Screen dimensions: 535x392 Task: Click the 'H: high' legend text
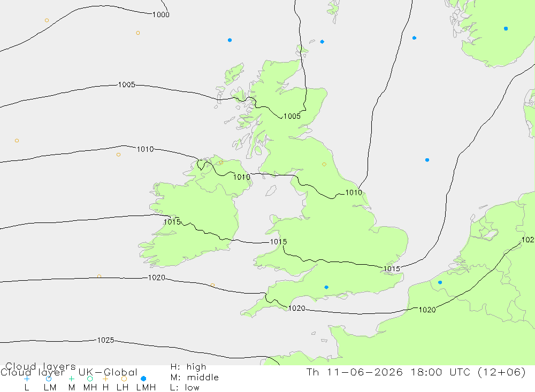click(188, 367)
